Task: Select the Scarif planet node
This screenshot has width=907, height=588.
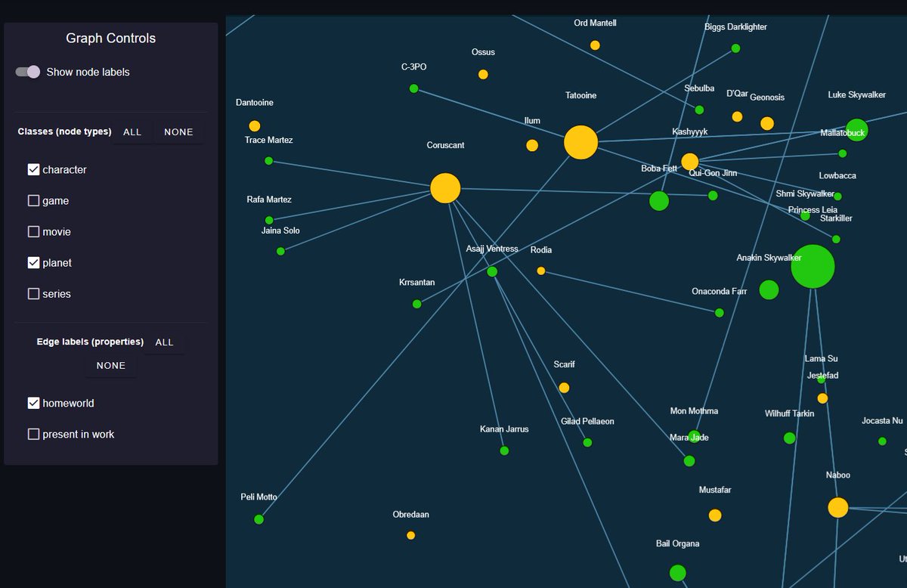Action: 564,388
